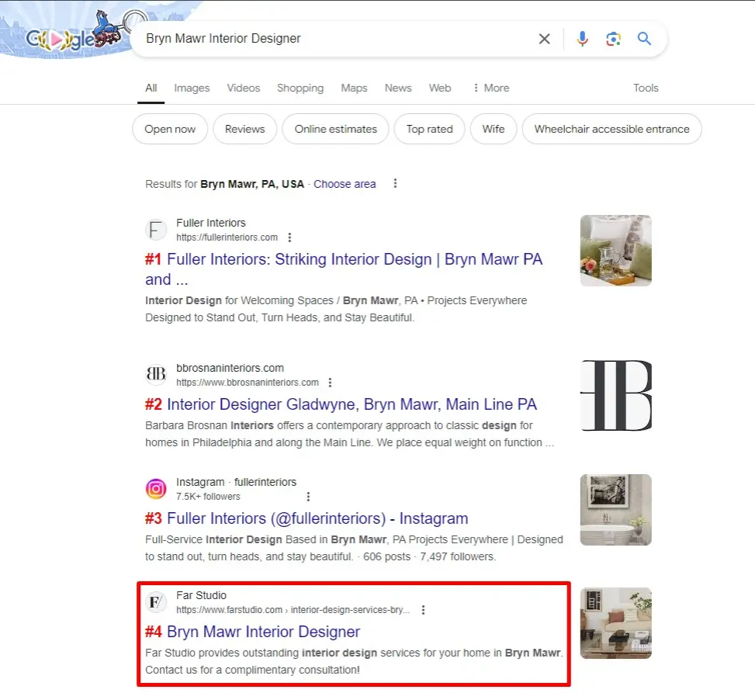This screenshot has height=700, width=755.
Task: Start voice search with microphone icon
Action: point(582,39)
